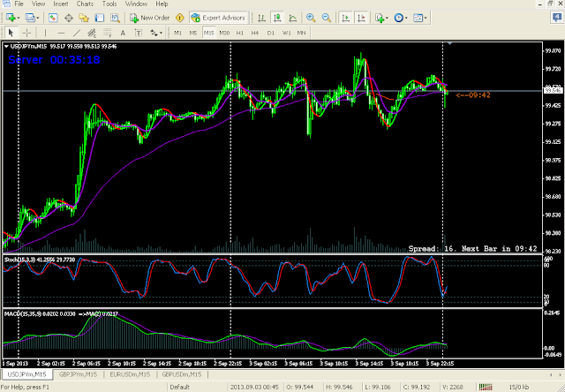The image size is (565, 392).
Task: Switch chart to Candlesticks mode
Action: point(277,18)
